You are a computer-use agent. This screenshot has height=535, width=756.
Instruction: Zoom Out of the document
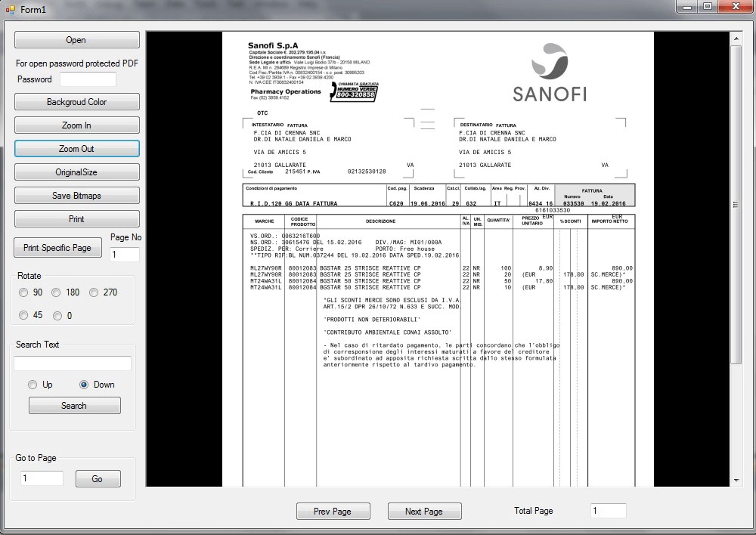pyautogui.click(x=76, y=148)
